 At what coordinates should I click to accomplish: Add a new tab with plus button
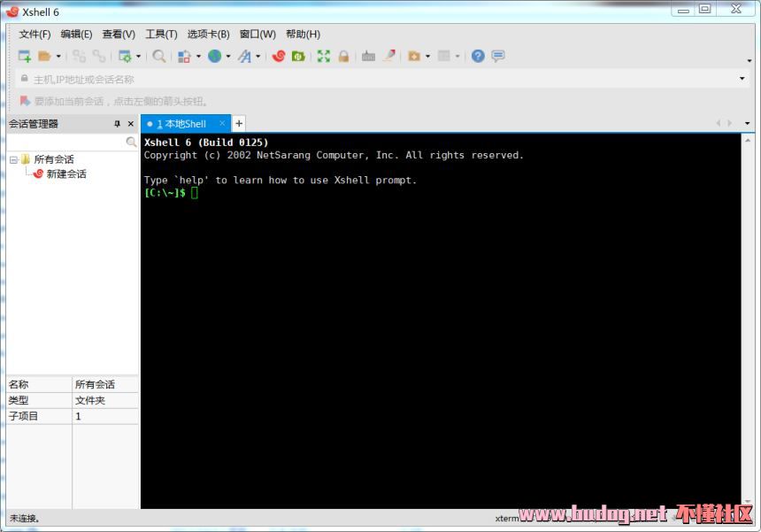pos(238,124)
